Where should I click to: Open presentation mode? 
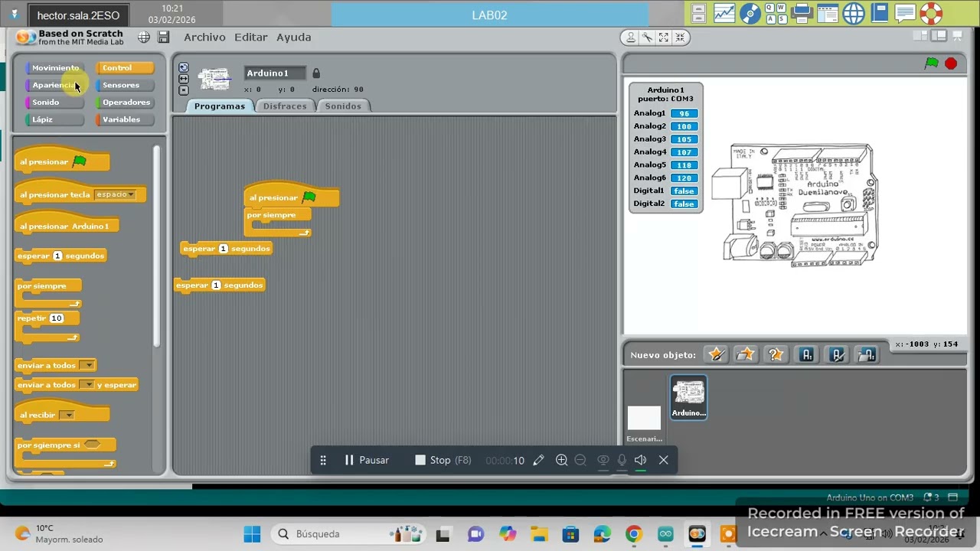957,36
